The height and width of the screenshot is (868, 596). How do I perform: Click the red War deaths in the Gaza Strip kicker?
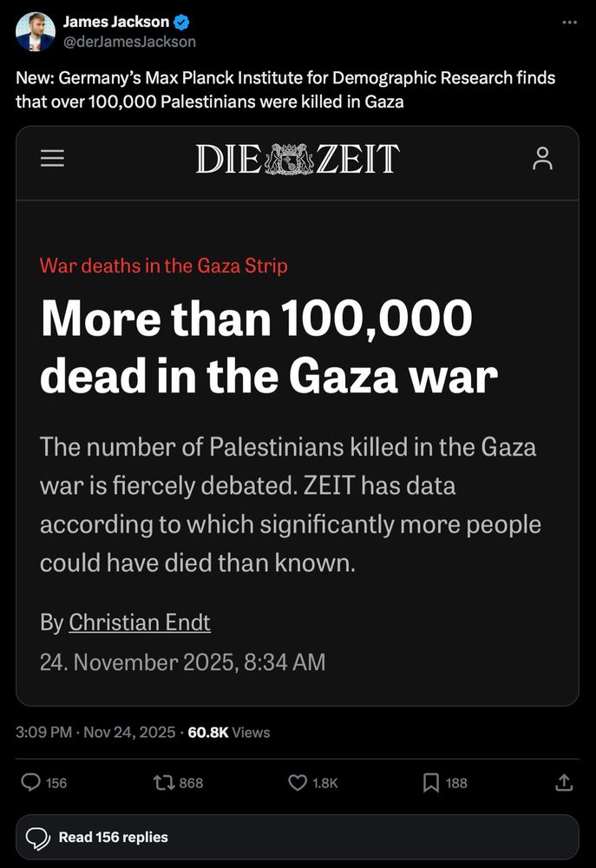pyautogui.click(x=162, y=266)
